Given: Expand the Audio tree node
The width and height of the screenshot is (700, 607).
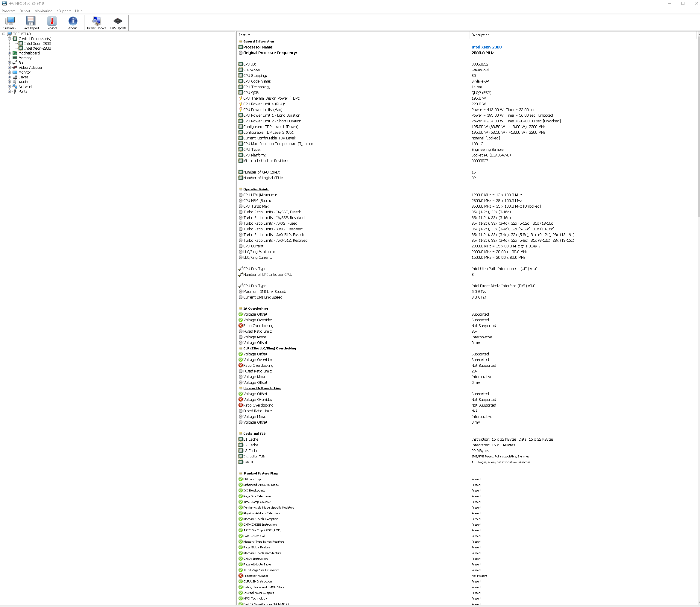Looking at the screenshot, I should click(10, 82).
